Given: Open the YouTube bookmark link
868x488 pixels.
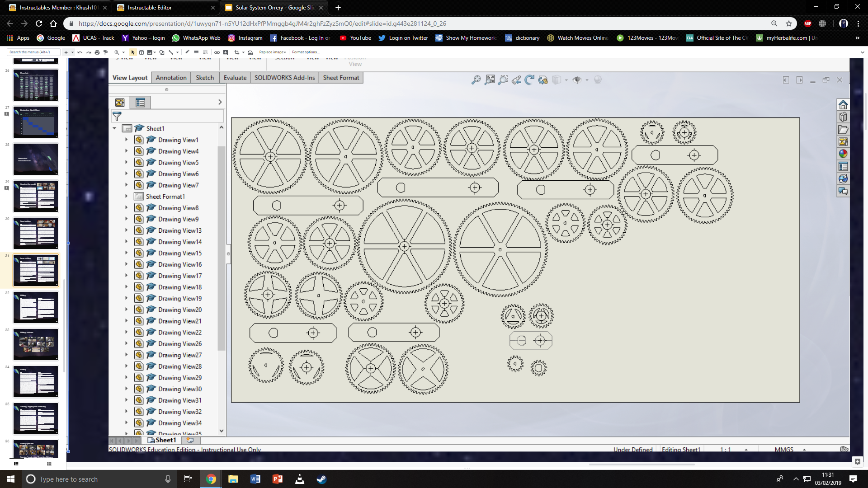Looking at the screenshot, I should 355,38.
